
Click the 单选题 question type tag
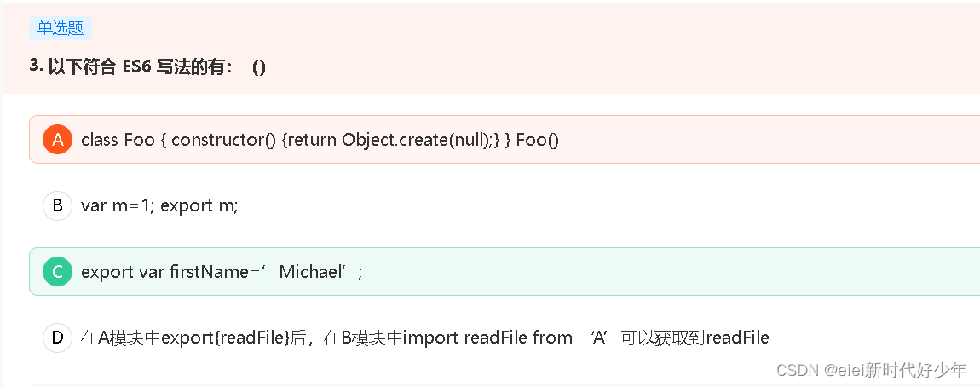tap(61, 28)
